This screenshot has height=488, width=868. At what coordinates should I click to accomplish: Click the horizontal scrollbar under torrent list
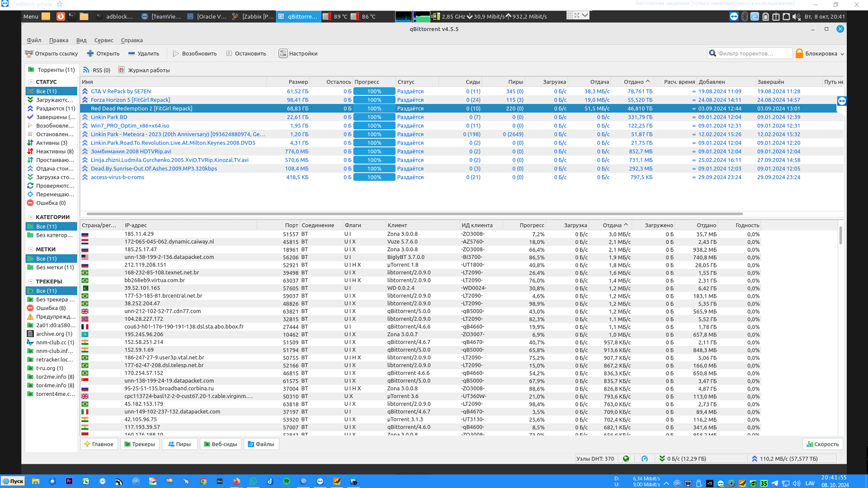coord(415,214)
